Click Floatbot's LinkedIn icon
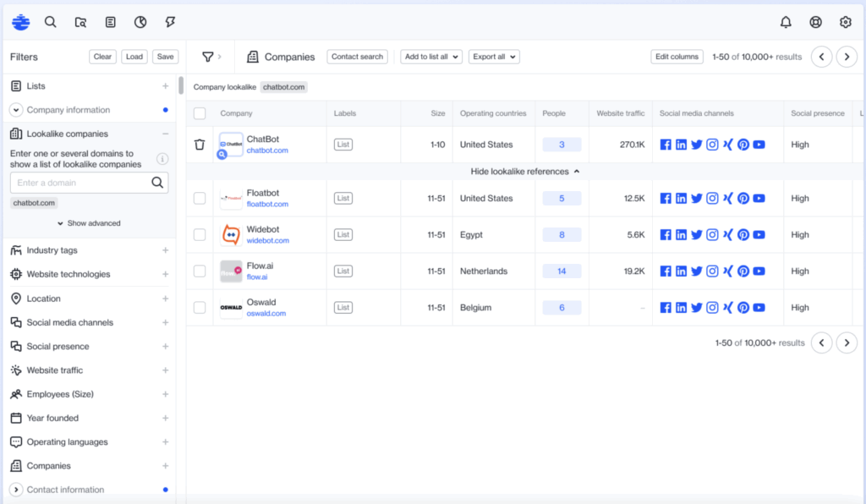Screen dimensions: 866x504 682,198
